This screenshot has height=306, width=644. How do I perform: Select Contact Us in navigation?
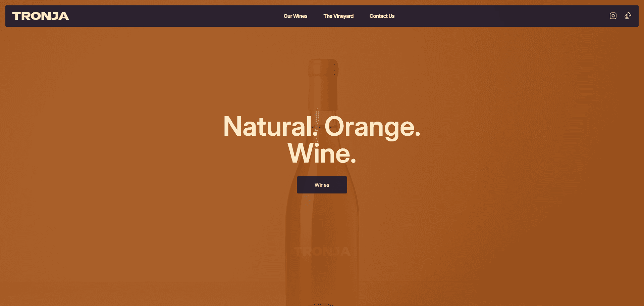tap(382, 16)
